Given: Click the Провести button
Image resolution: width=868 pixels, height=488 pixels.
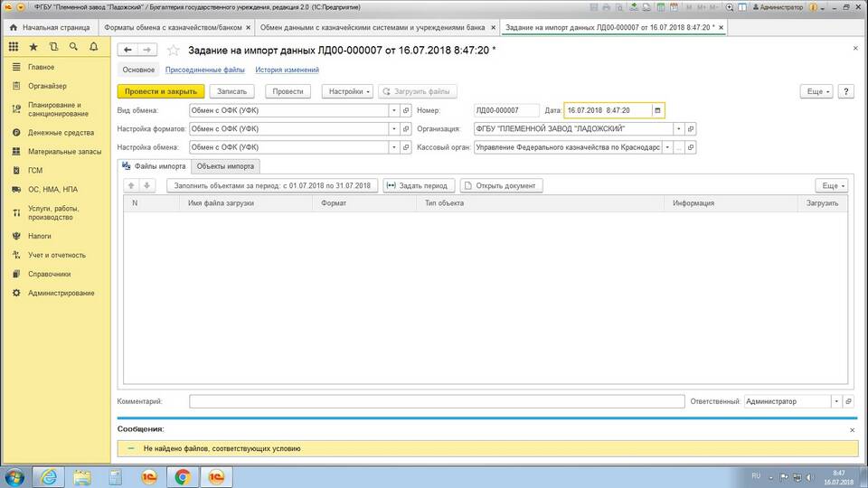Looking at the screenshot, I should 288,91.
